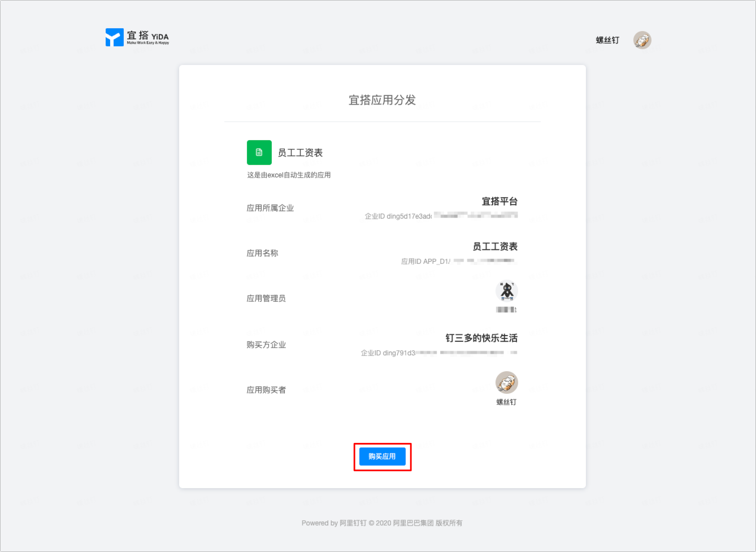This screenshot has width=756, height=552.
Task: Click the 宜搭应用分发 page heading
Action: [x=383, y=100]
